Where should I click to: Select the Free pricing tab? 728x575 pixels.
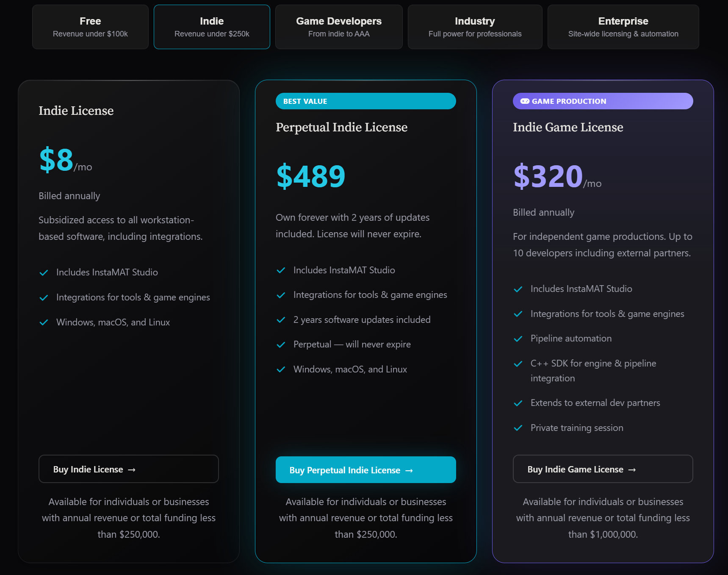pyautogui.click(x=90, y=27)
